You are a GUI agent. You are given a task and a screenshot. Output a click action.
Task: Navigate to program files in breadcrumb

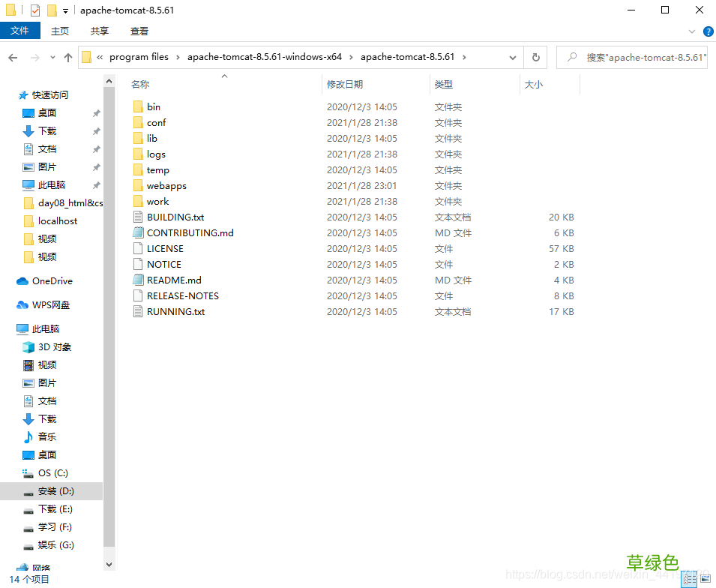coord(139,57)
